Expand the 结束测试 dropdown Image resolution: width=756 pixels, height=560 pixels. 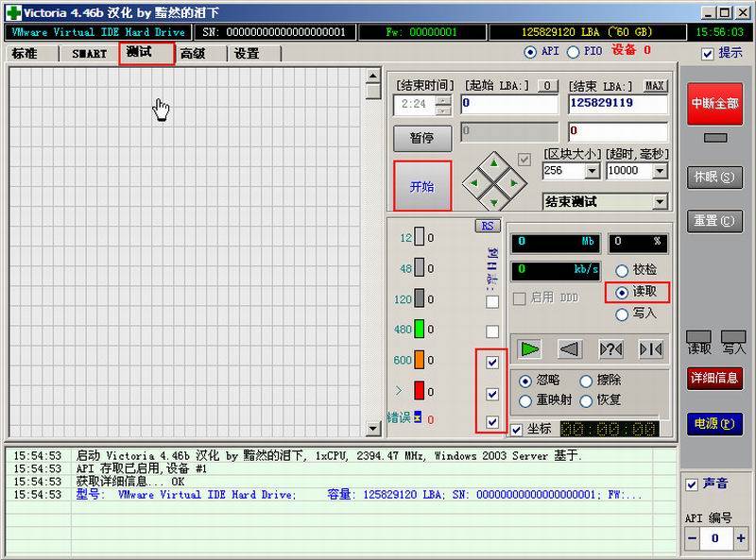click(660, 202)
